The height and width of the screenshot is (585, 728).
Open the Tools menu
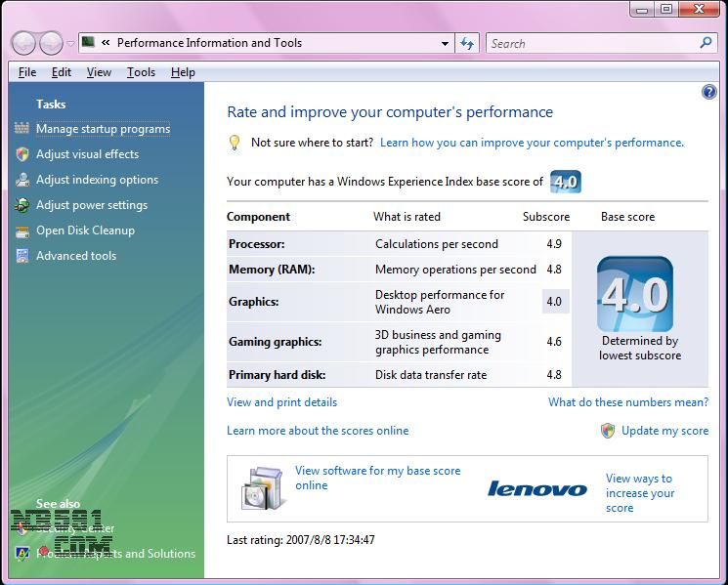coord(141,72)
